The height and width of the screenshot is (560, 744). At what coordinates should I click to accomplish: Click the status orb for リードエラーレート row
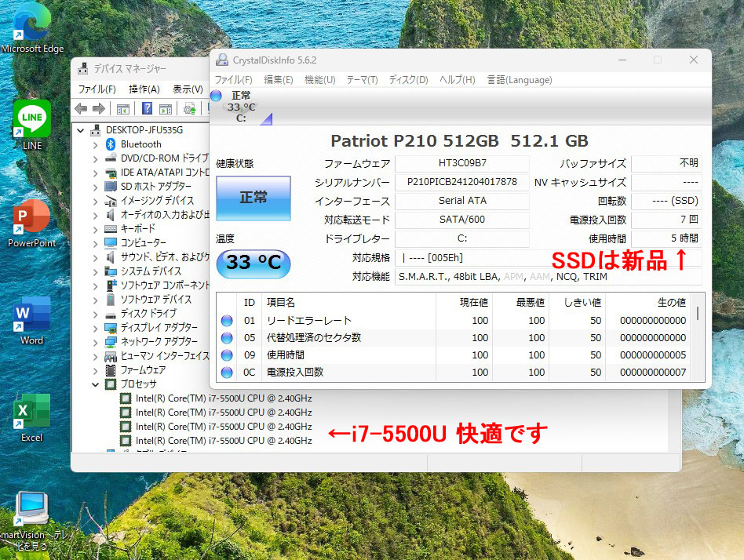pos(227,321)
